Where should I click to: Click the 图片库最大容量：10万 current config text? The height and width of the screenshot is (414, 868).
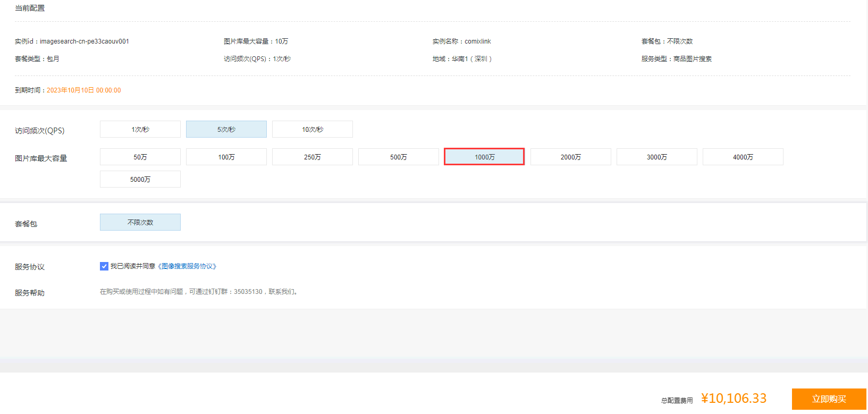click(256, 41)
